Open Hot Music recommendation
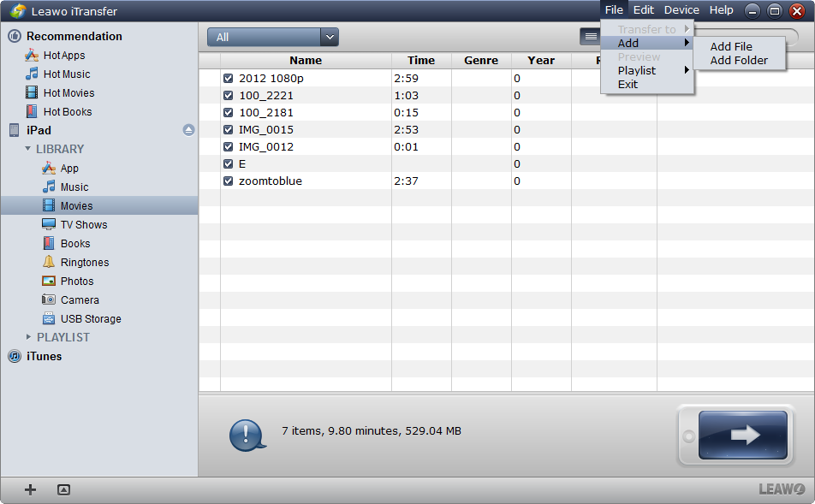The width and height of the screenshot is (815, 504). pyautogui.click(x=66, y=74)
